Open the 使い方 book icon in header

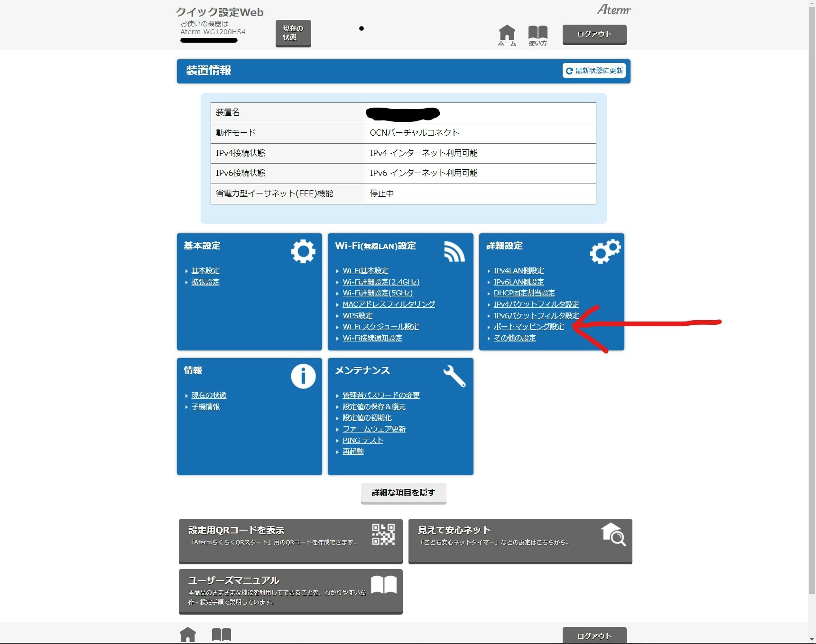538,36
